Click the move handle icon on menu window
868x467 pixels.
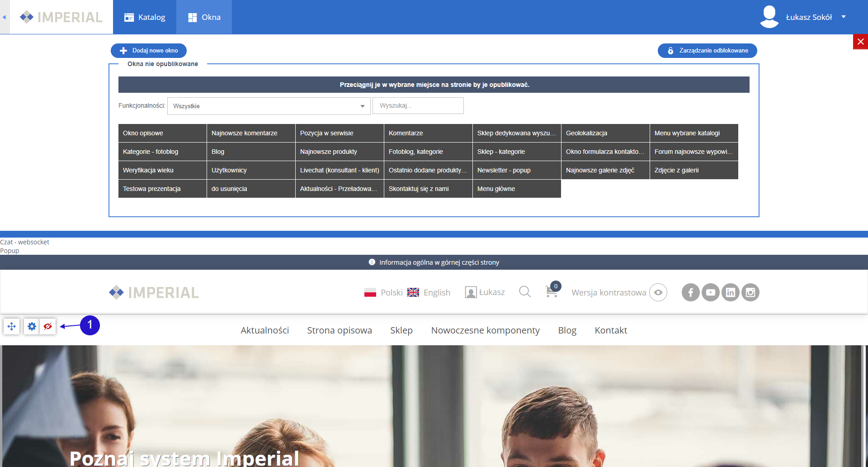pyautogui.click(x=12, y=326)
